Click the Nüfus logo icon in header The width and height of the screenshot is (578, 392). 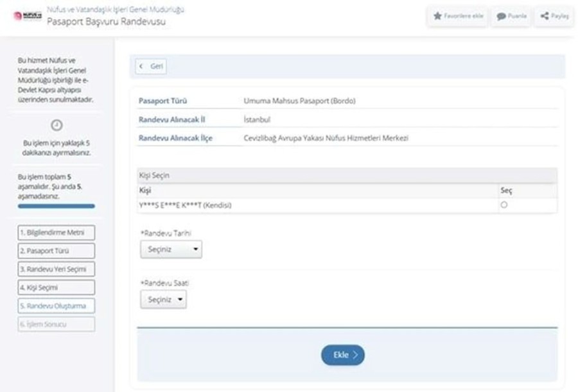pos(26,16)
